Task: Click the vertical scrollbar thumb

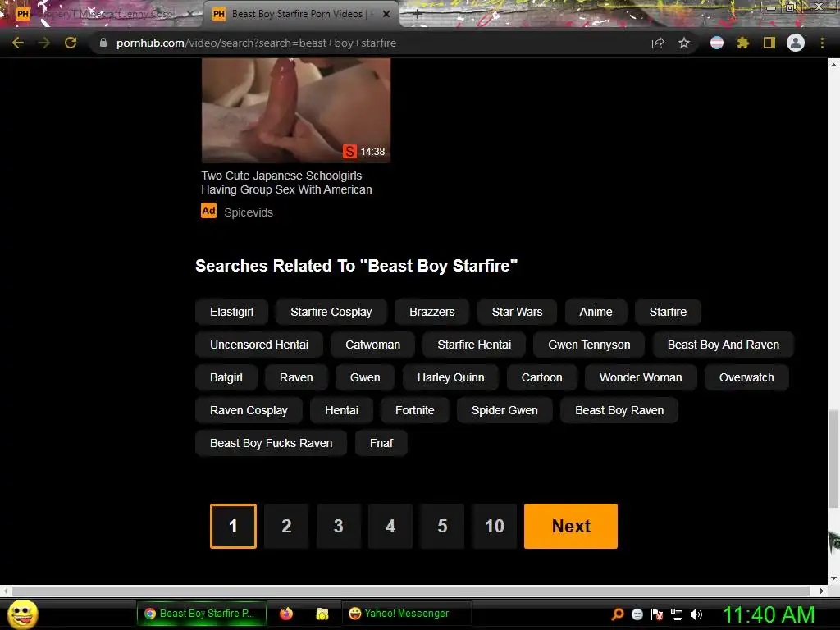Action: coord(833,459)
